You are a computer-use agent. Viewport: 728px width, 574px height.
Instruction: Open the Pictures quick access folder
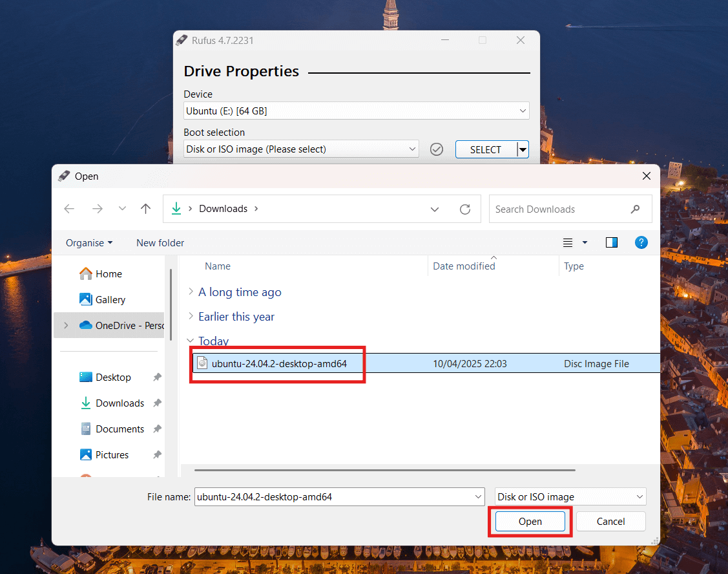click(104, 454)
